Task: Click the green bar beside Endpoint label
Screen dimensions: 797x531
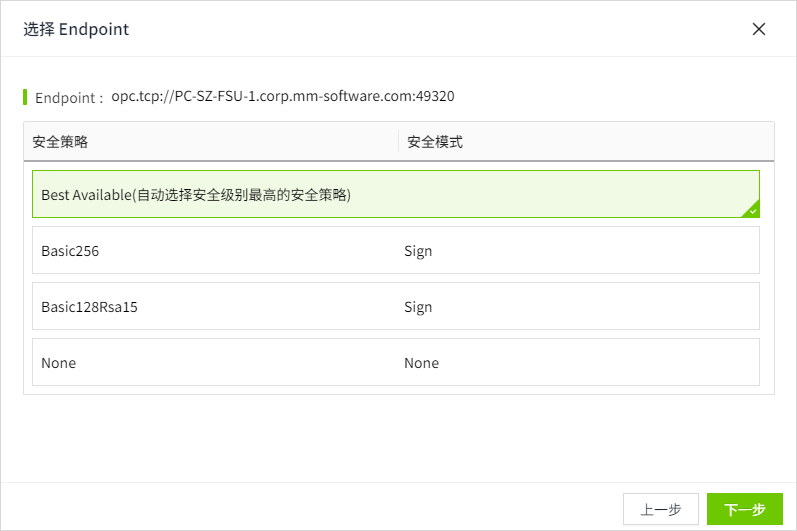Action: pos(25,97)
